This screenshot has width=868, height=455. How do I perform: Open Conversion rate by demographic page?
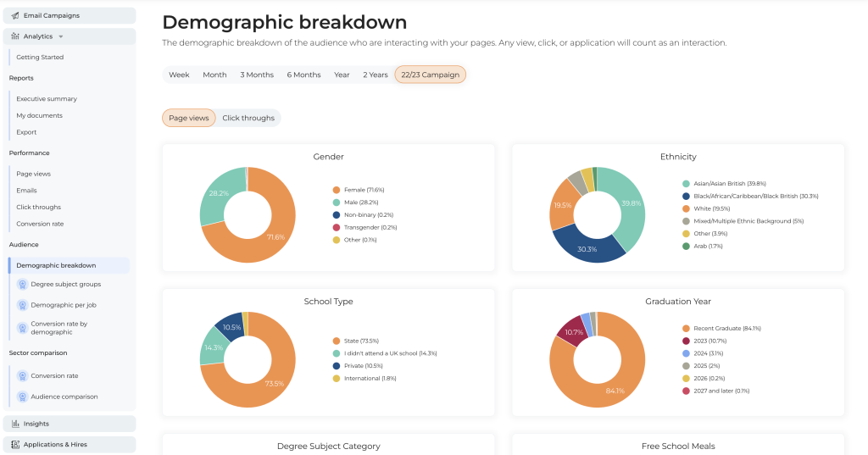click(x=59, y=328)
